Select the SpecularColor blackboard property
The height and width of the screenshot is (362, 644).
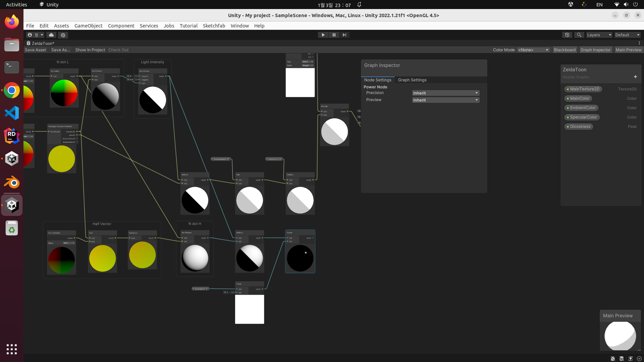point(582,117)
